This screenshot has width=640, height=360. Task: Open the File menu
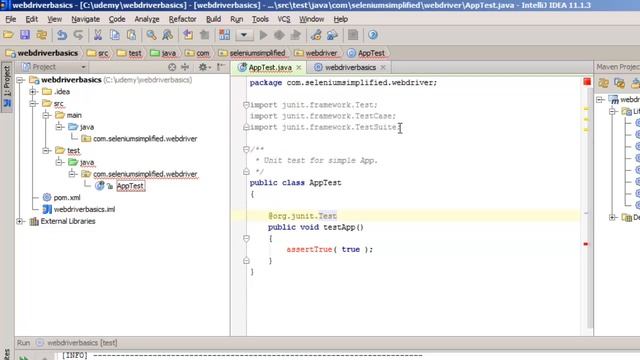pyautogui.click(x=11, y=19)
